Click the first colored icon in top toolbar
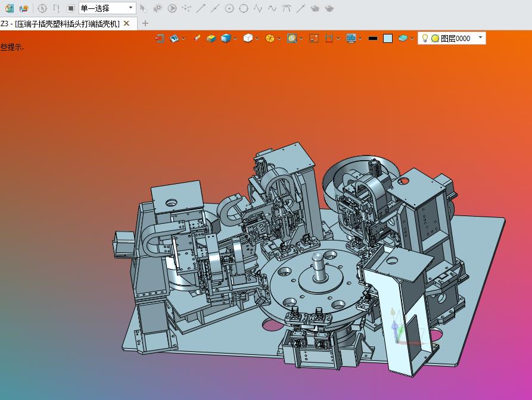This screenshot has width=532, height=400. (10, 8)
